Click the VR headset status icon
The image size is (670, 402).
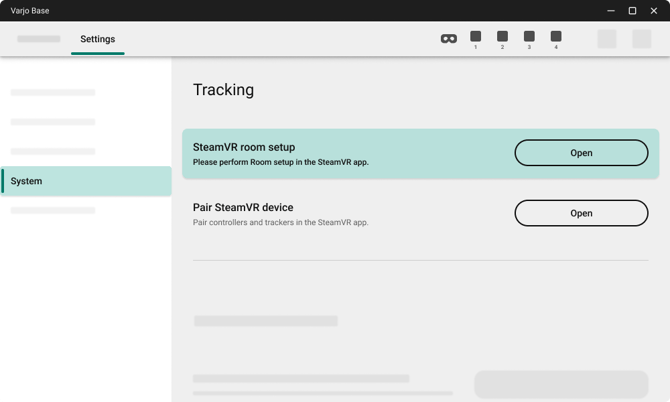pyautogui.click(x=449, y=39)
